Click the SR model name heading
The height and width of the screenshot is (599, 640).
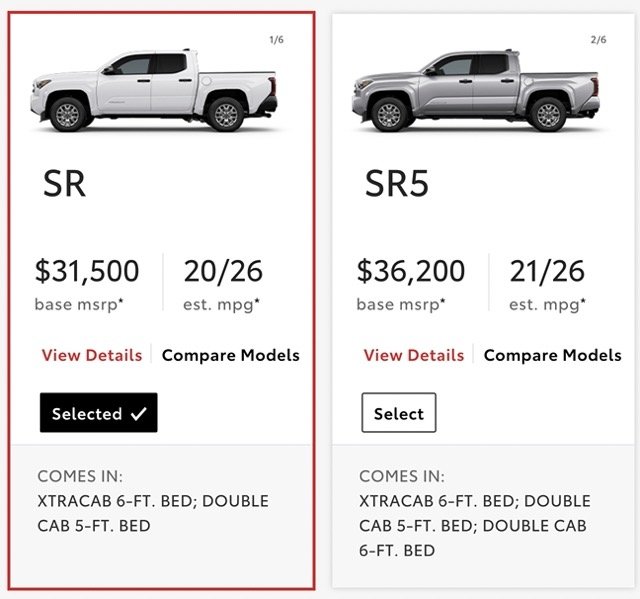pyautogui.click(x=64, y=184)
